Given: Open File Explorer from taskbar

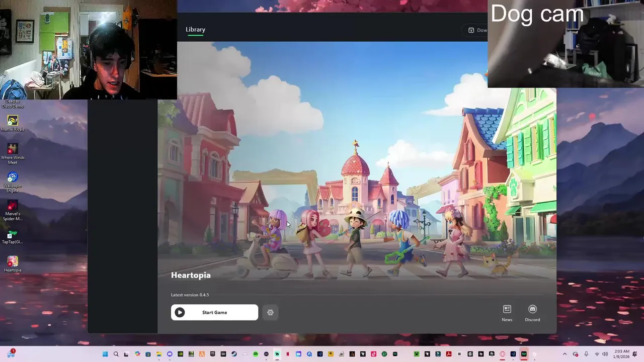Looking at the screenshot, I should pyautogui.click(x=159, y=354).
